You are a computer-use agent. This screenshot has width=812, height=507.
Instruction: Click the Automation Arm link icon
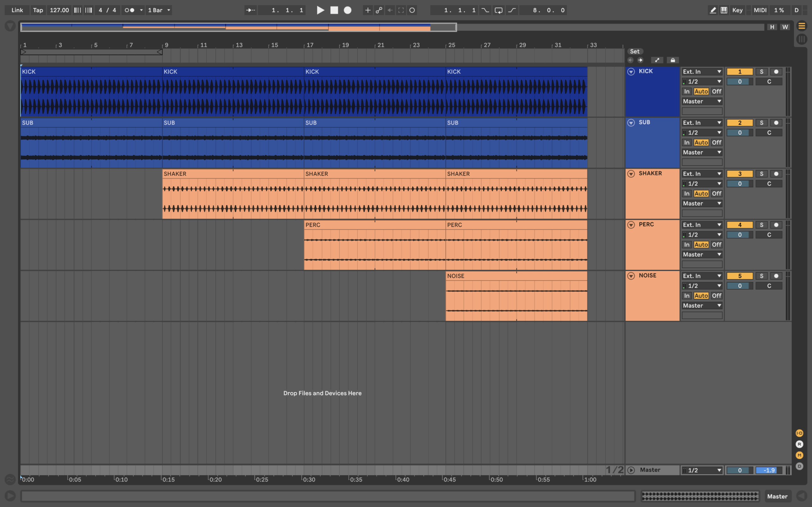pos(379,10)
